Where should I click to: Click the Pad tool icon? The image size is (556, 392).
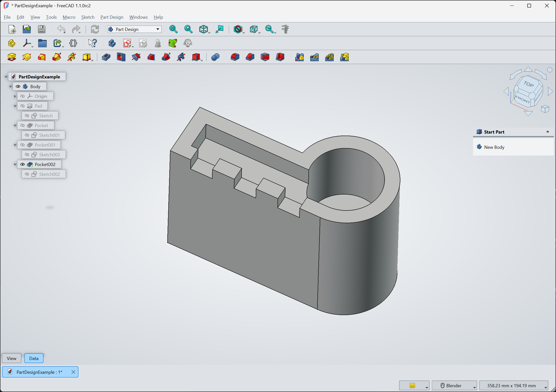coord(12,57)
